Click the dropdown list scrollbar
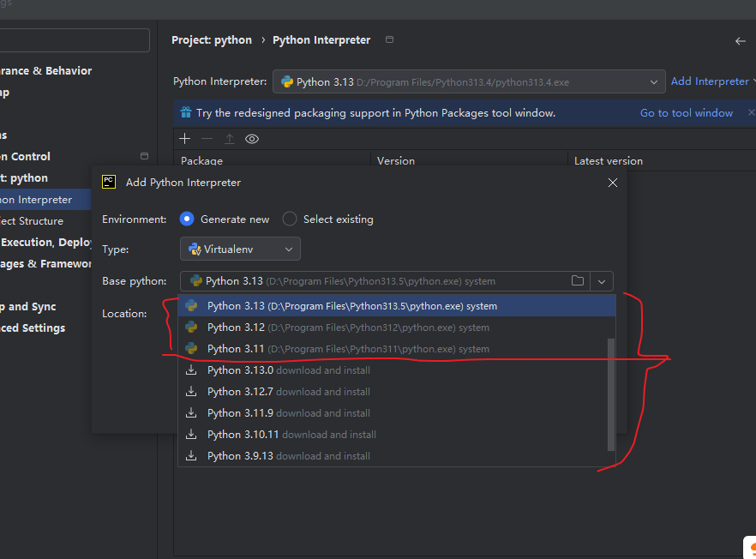The height and width of the screenshot is (559, 756). coord(611,394)
